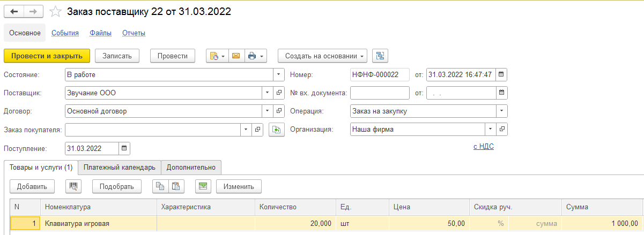
Task: Go forward using the right arrow button
Action: (x=34, y=11)
